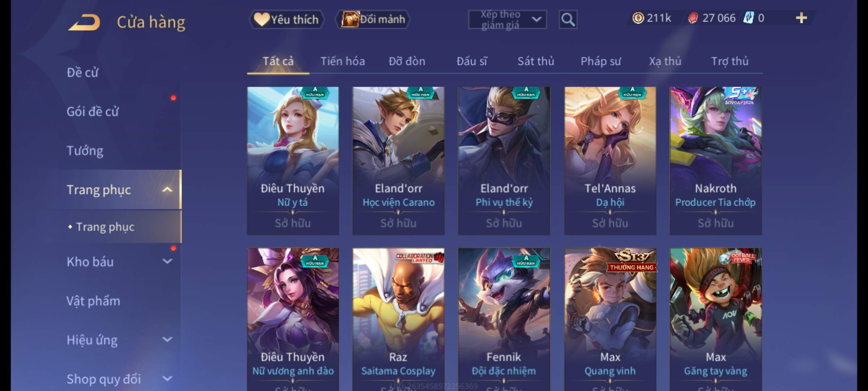Switch to the Pháp sư tab

[x=601, y=61]
